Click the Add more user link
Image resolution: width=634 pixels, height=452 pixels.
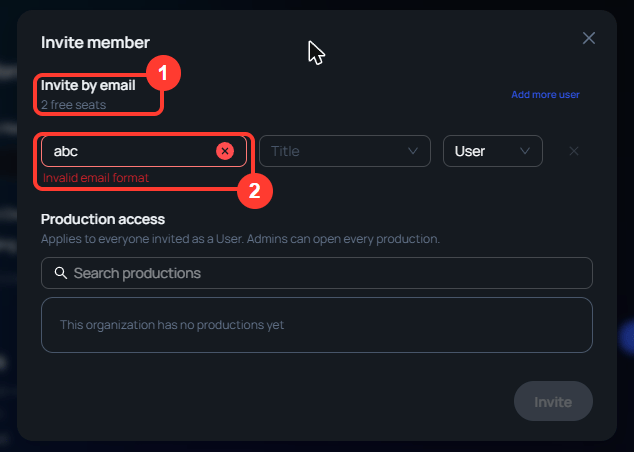(545, 95)
